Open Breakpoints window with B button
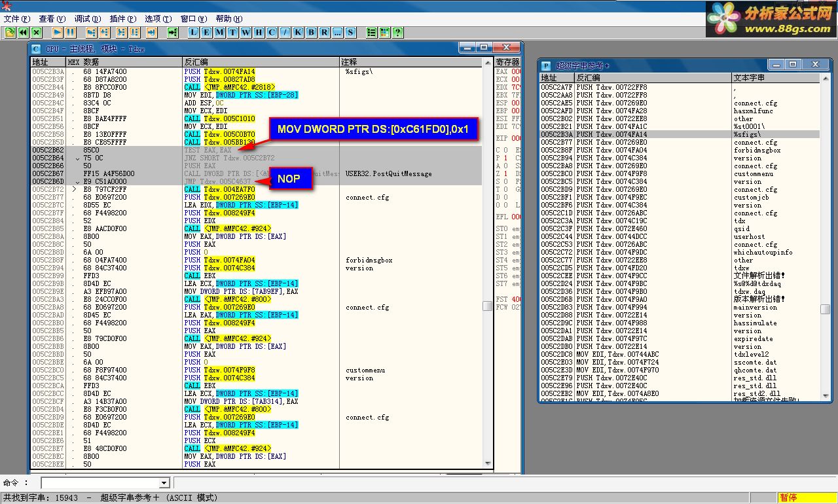This screenshot has height=504, width=838. click(312, 32)
